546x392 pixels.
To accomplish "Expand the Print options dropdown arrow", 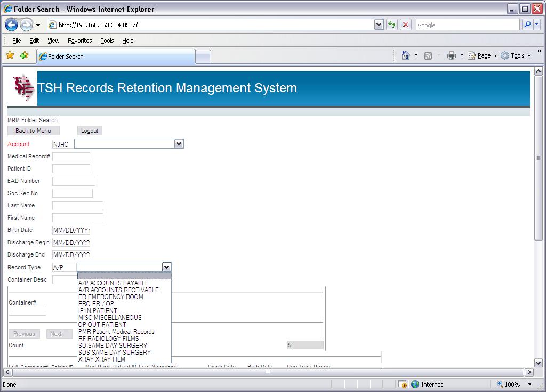I will (x=462, y=55).
